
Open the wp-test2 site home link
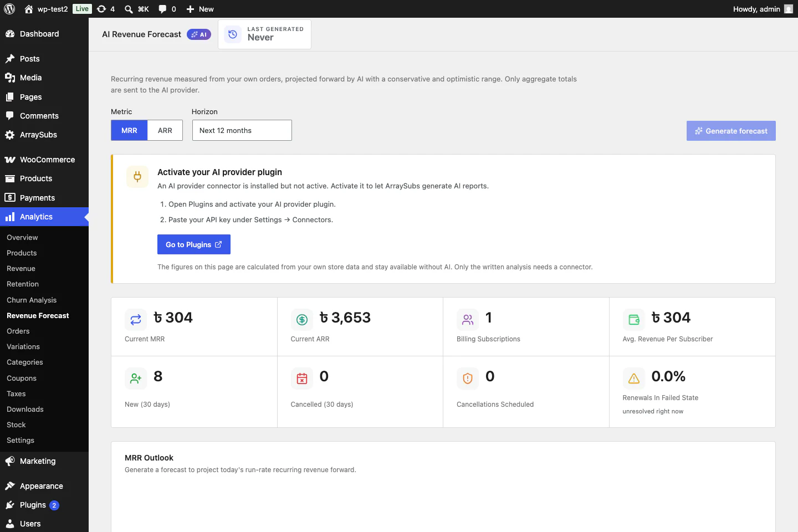coord(46,9)
